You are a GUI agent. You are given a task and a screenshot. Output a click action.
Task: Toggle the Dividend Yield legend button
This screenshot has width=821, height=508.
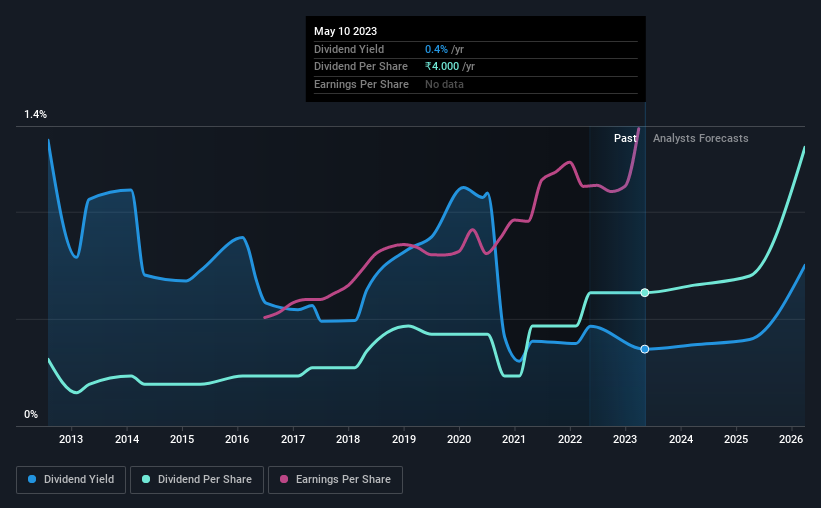[71, 480]
